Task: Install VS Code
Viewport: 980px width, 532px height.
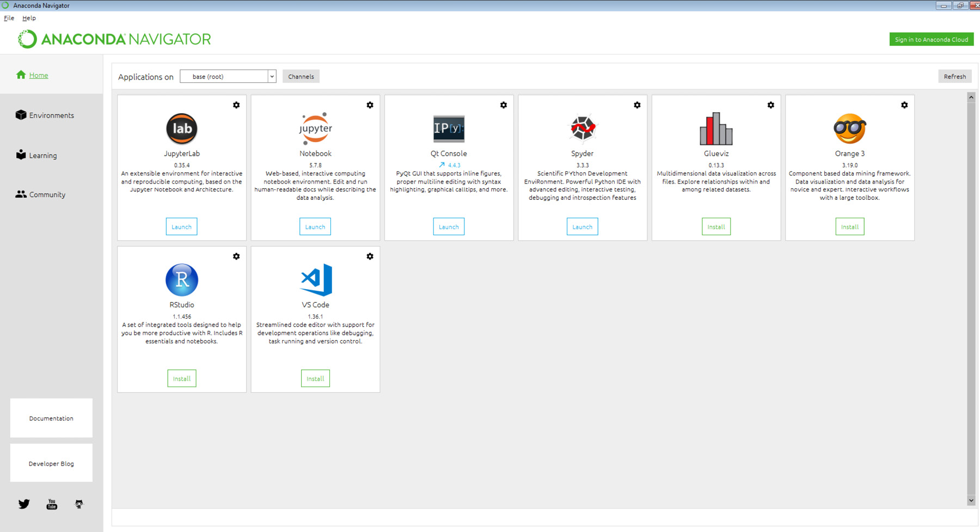Action: pos(315,378)
